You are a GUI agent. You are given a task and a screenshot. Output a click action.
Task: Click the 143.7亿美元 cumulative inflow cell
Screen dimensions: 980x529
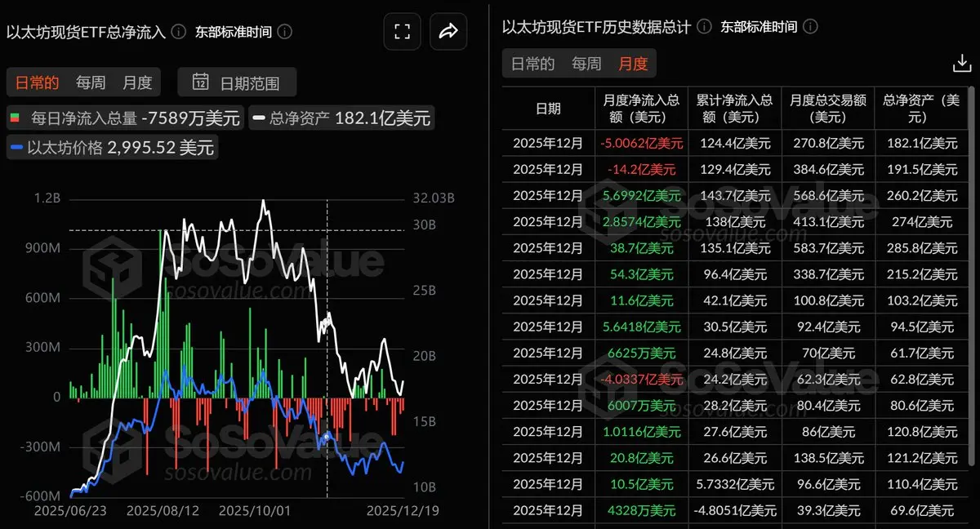pos(734,197)
